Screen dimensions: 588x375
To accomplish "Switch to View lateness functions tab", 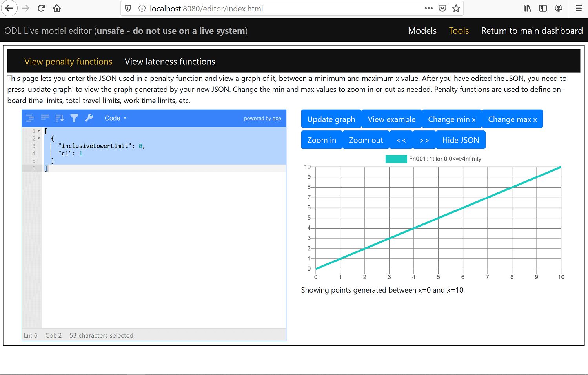I will 170,62.
